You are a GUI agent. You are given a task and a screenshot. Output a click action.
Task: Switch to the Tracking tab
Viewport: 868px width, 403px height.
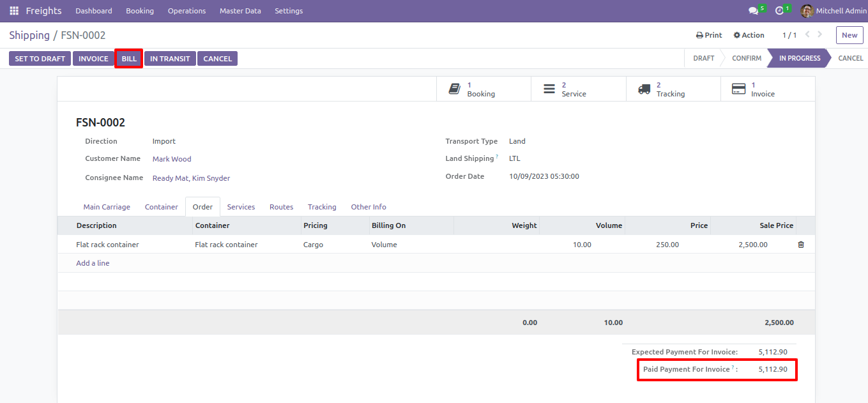tap(322, 207)
